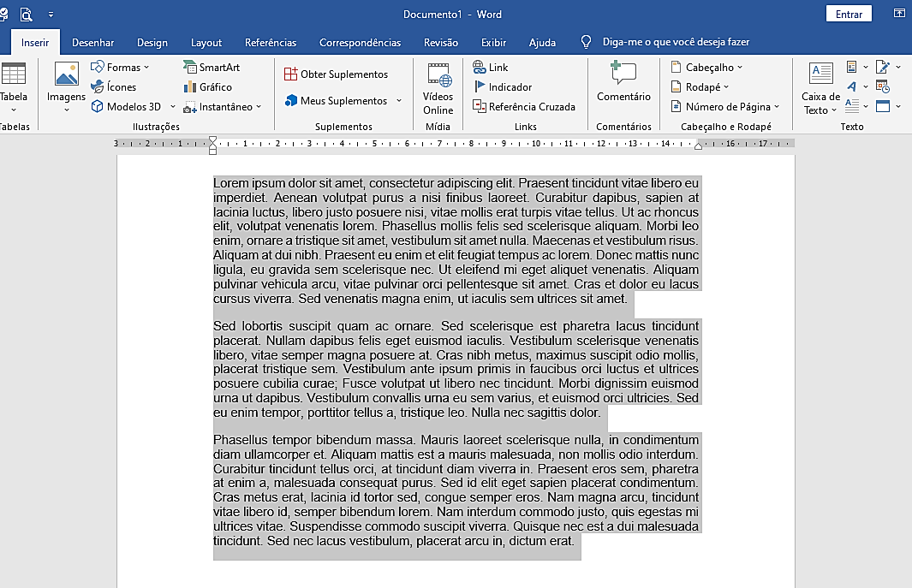
Task: Click the arrow next to Modelos 3D
Action: [x=173, y=107]
